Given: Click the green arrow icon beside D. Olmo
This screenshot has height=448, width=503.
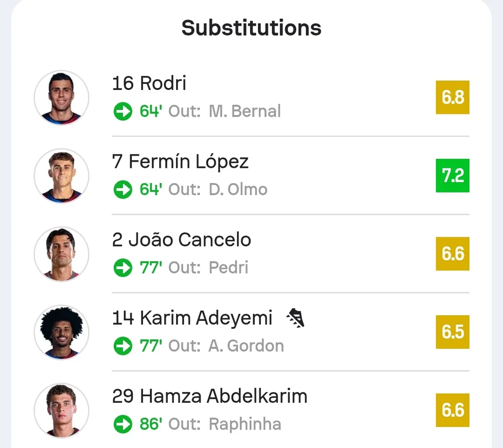Looking at the screenshot, I should pos(123,190).
